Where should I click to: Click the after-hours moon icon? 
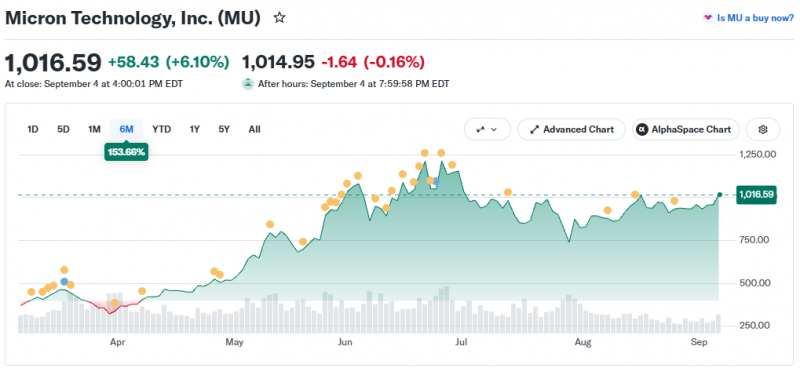pos(248,84)
